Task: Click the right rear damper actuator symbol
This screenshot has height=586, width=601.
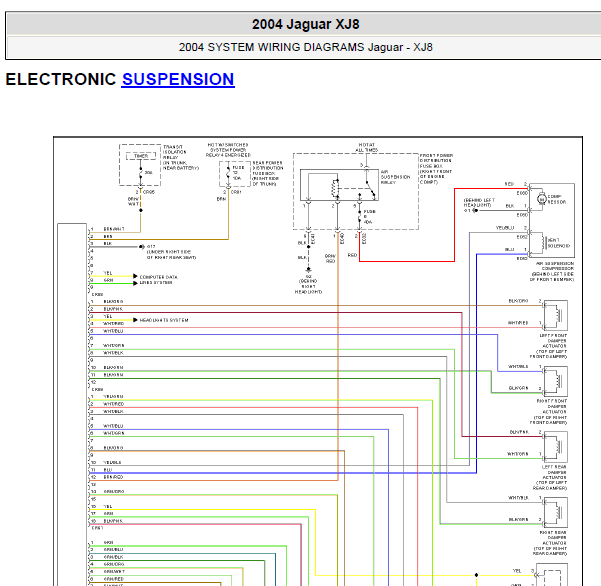Action: click(555, 512)
